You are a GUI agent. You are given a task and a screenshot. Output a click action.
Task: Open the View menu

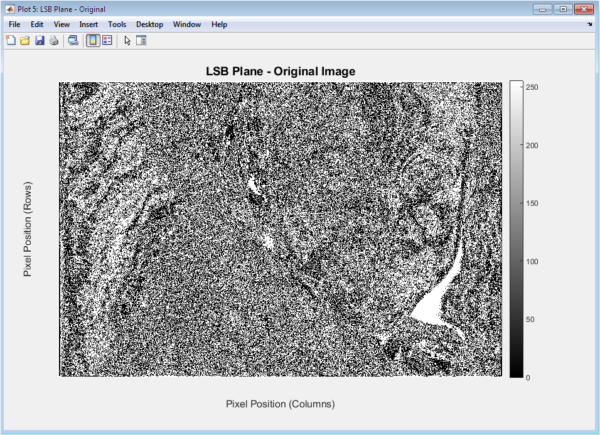62,24
